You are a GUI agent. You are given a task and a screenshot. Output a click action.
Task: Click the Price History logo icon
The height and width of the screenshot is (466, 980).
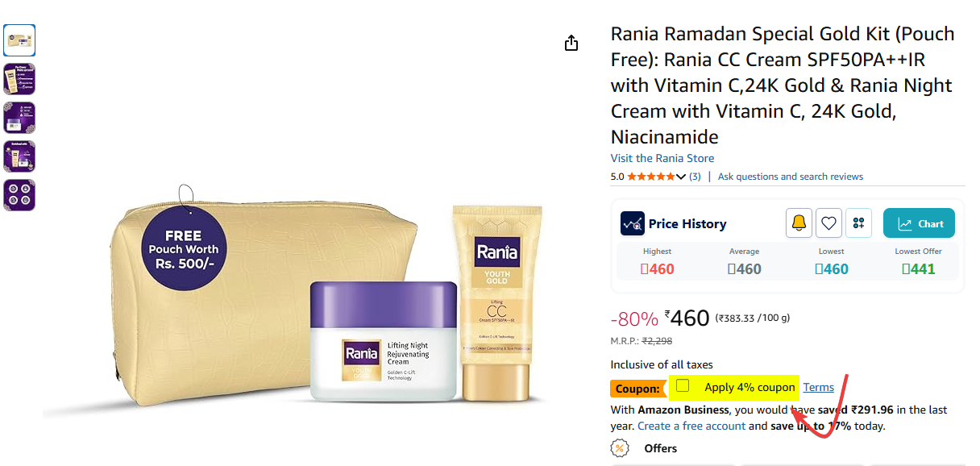click(632, 223)
